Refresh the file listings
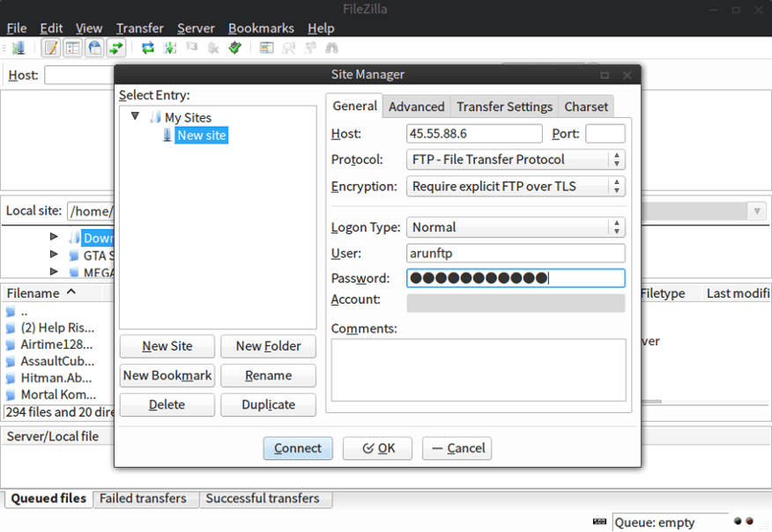Screen dimensions: 772x532 (x=146, y=48)
